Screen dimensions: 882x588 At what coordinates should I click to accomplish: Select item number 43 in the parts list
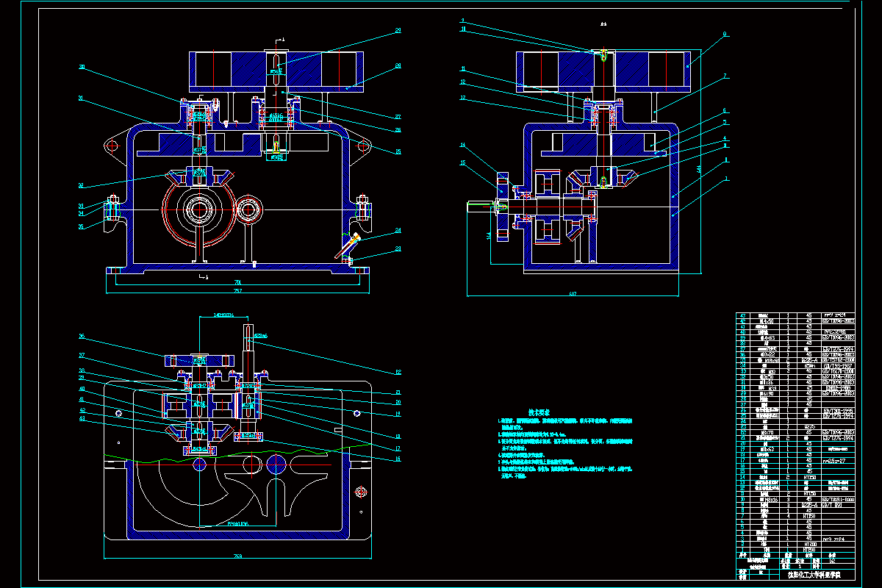coord(743,316)
